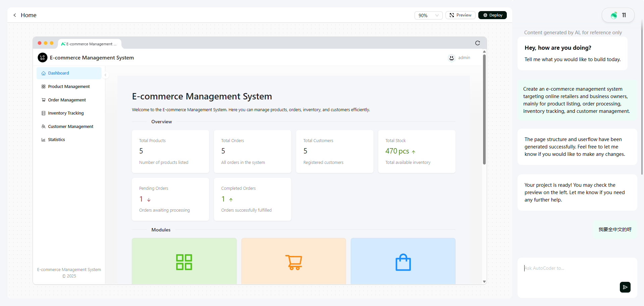Select the E-commerce Management browser tab
The image size is (644, 306).
[x=90, y=44]
